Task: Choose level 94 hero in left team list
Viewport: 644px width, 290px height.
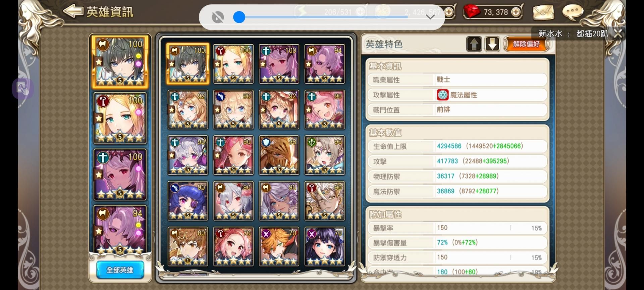Action: tap(120, 230)
